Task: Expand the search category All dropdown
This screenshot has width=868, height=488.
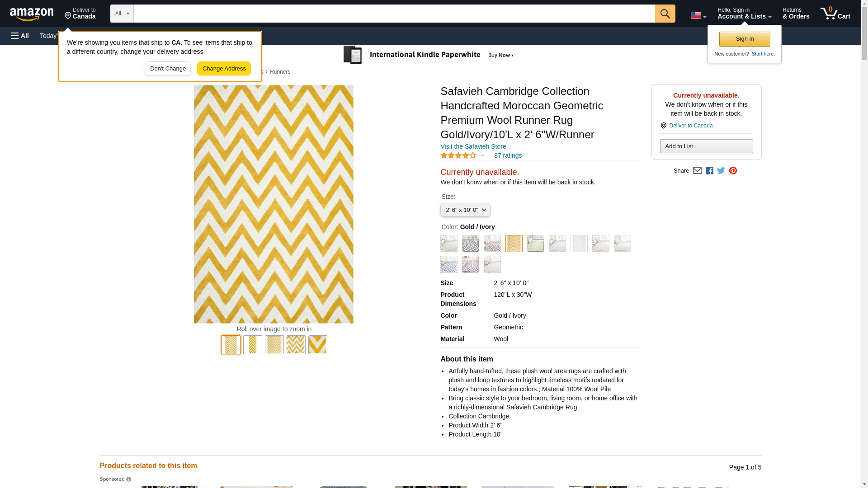Action: tap(122, 14)
